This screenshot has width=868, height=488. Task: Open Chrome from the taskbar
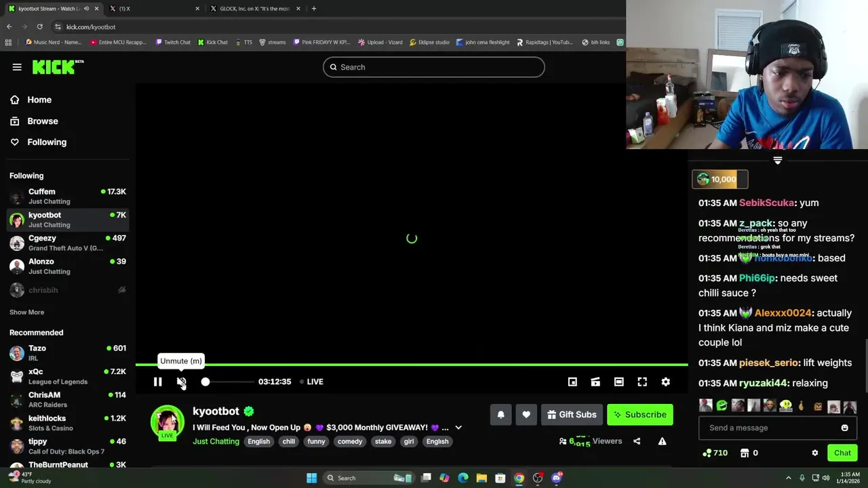pyautogui.click(x=519, y=478)
